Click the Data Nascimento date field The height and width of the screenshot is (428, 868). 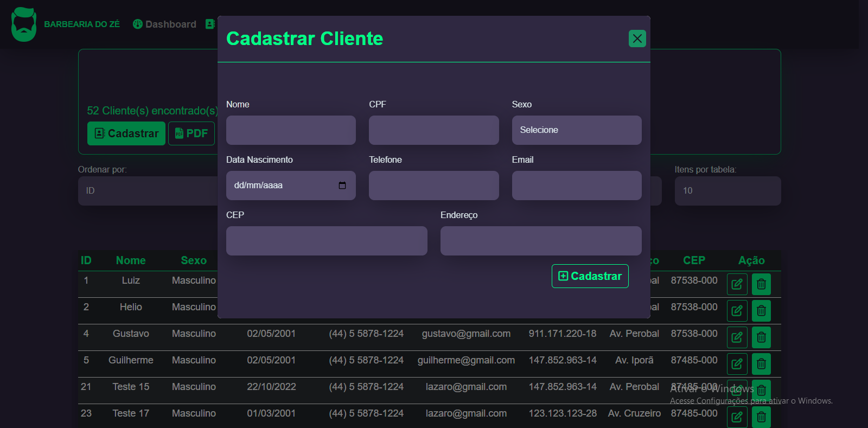tap(291, 186)
